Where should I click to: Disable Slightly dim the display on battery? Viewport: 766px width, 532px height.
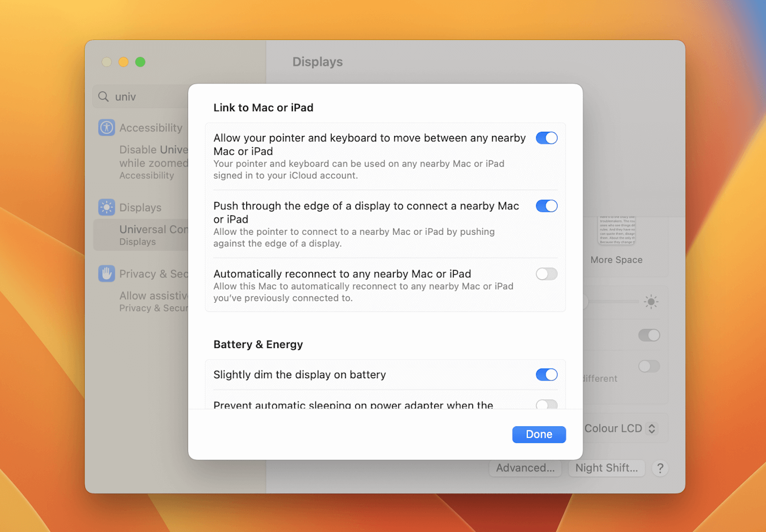click(x=547, y=375)
